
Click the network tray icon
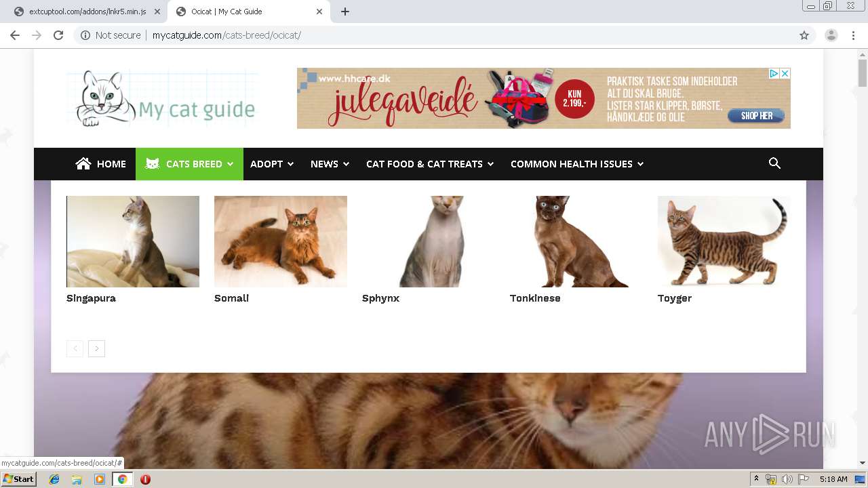click(x=771, y=479)
